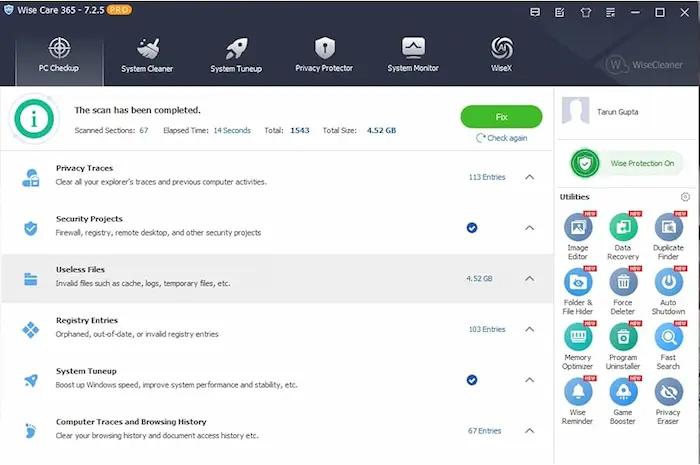Open the System Tuneup tab
This screenshot has height=465, width=700.
[236, 56]
